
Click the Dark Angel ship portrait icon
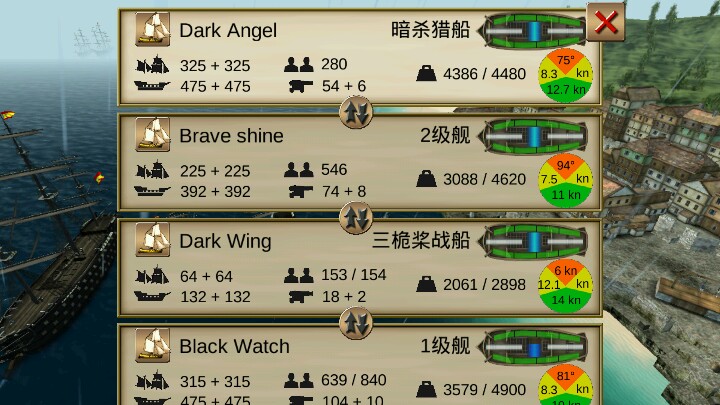(153, 29)
